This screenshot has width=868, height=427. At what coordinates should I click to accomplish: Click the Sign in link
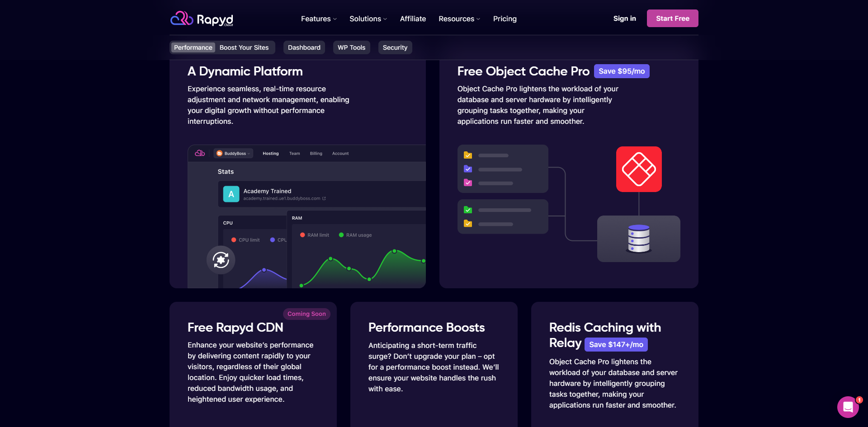tap(625, 19)
